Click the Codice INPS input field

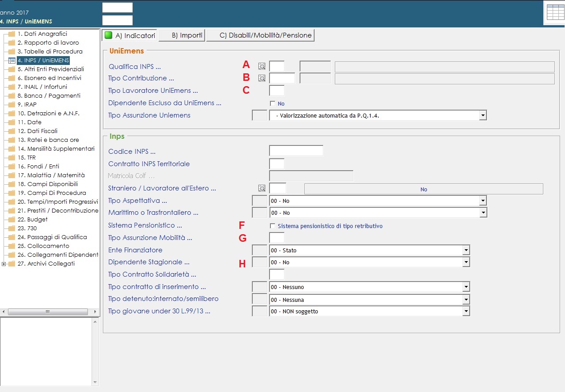296,151
